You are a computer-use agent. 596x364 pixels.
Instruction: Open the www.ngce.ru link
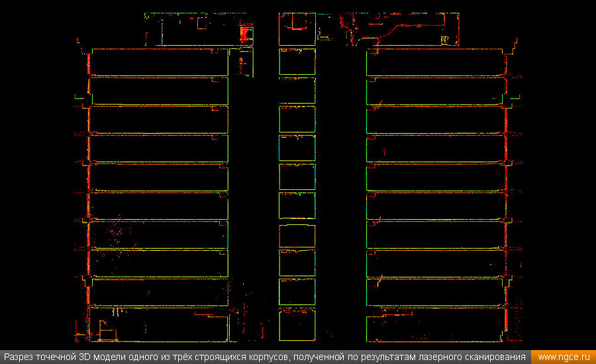click(564, 357)
